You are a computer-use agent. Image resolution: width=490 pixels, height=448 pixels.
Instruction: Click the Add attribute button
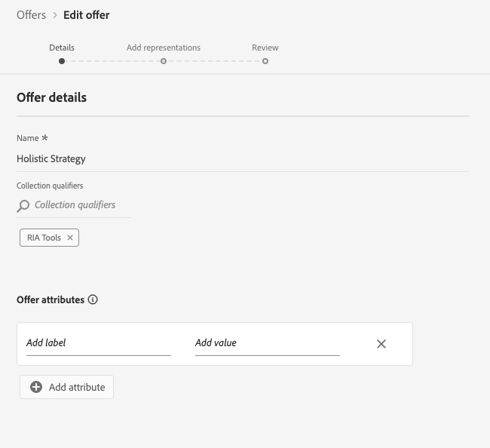click(x=66, y=387)
